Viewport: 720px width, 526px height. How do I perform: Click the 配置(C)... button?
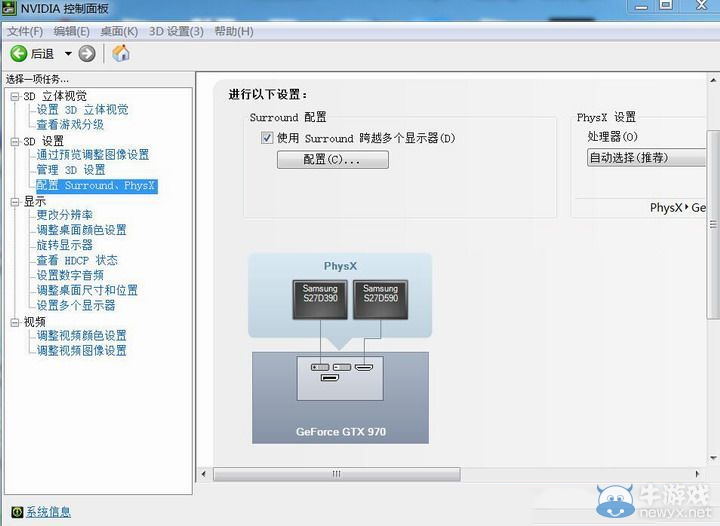pyautogui.click(x=333, y=160)
